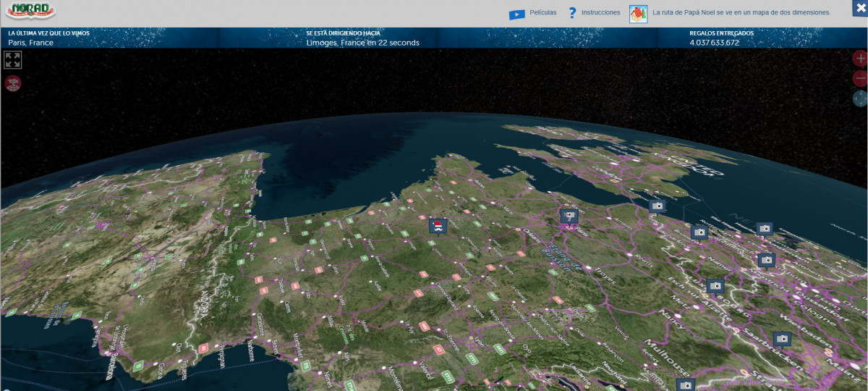Image resolution: width=868 pixels, height=391 pixels.
Task: Click the red Santa follow button
Action: [13, 83]
